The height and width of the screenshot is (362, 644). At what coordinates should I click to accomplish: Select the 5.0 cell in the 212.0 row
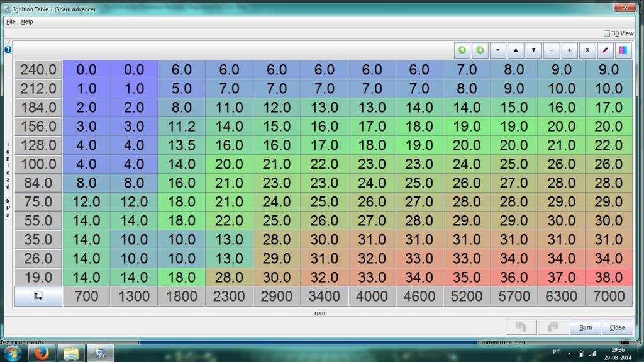click(182, 89)
